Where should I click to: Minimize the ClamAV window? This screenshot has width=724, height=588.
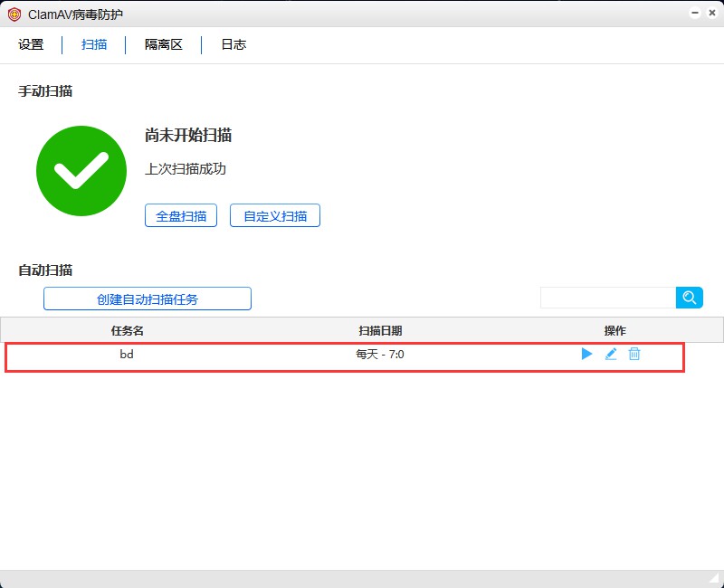coord(694,14)
